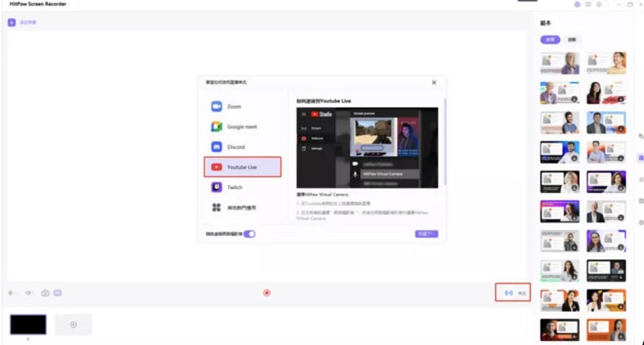
Task: Click the purple screen icon in bottom toolbar
Action: click(57, 293)
